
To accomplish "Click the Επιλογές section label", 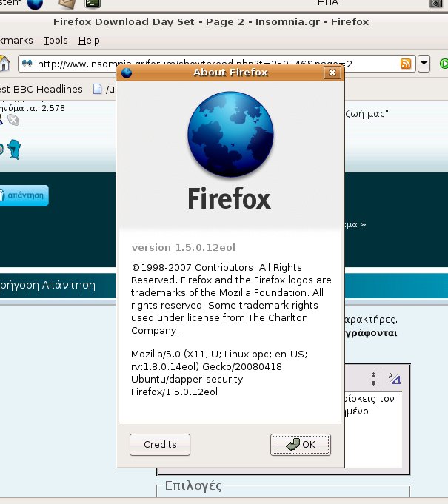I will (193, 485).
